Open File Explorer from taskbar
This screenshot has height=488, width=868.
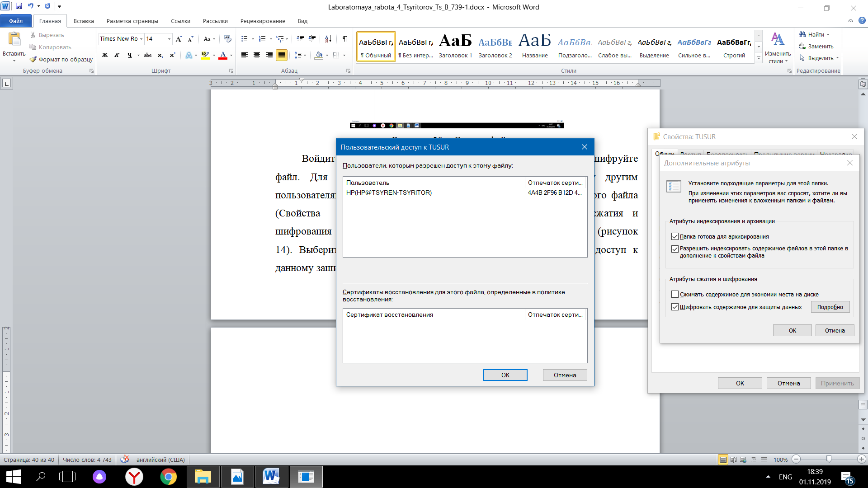203,477
